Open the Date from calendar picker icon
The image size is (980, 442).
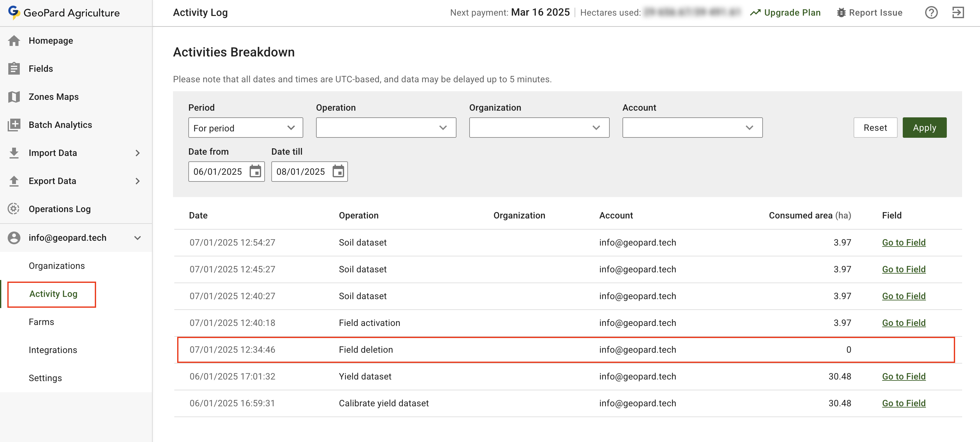[x=255, y=171]
